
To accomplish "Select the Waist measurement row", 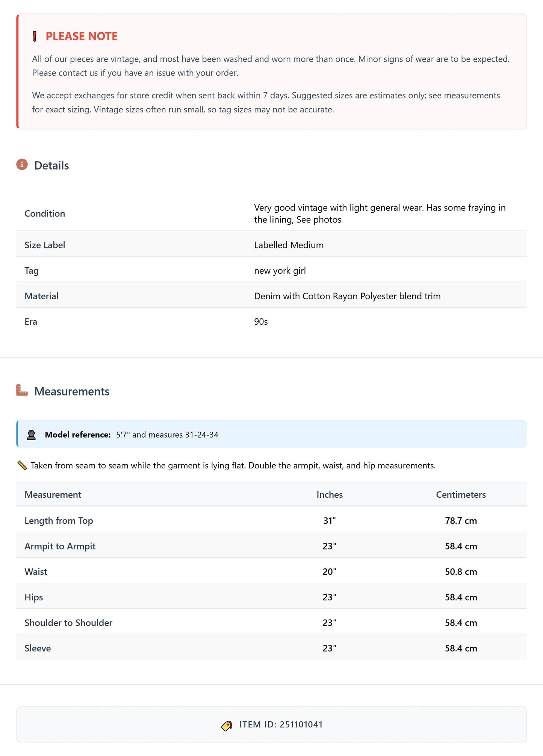I will click(271, 571).
